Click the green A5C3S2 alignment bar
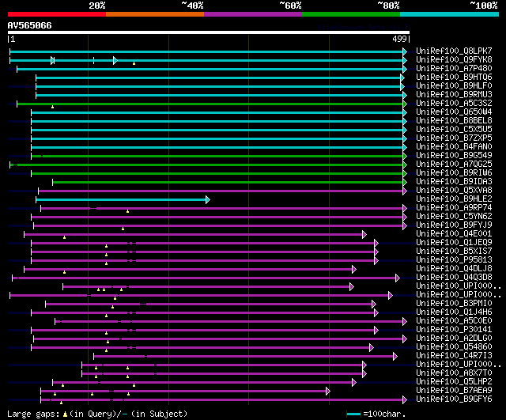This screenshot has width=506, height=420. tap(210, 104)
